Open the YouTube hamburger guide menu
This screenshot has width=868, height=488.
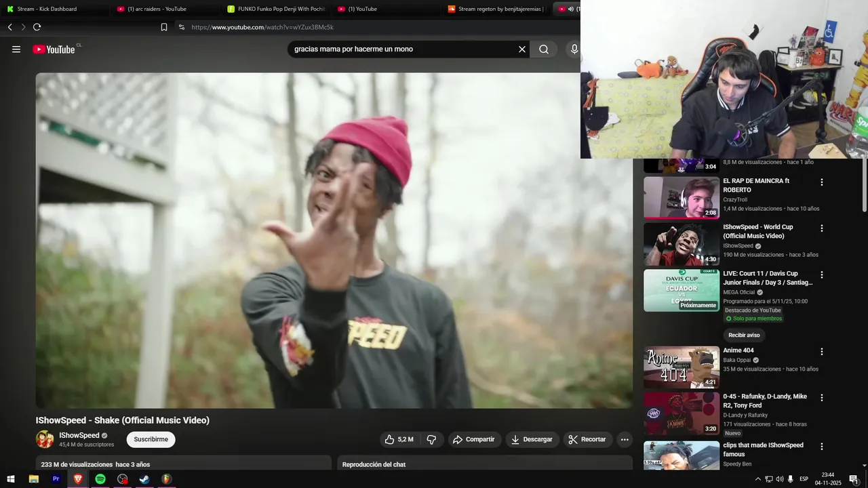point(16,49)
